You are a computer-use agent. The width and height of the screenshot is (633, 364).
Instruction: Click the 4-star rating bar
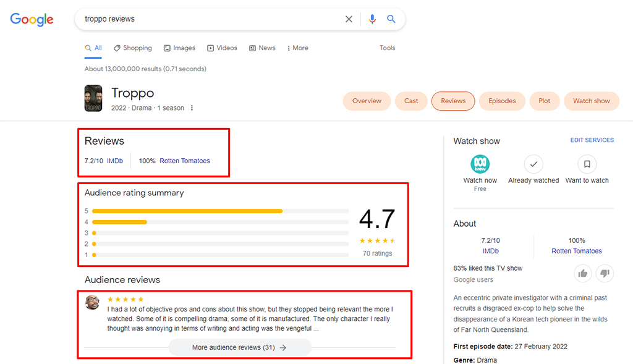[221, 222]
